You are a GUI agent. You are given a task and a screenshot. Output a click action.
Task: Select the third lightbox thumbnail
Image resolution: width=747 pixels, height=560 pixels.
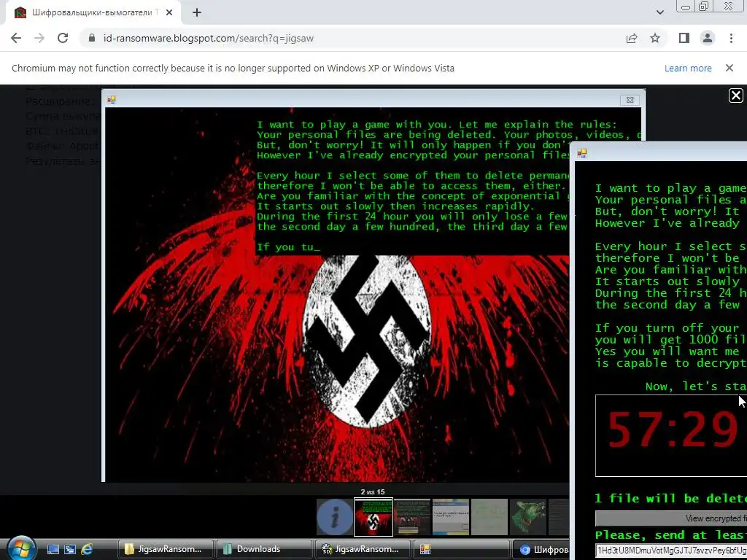click(412, 517)
